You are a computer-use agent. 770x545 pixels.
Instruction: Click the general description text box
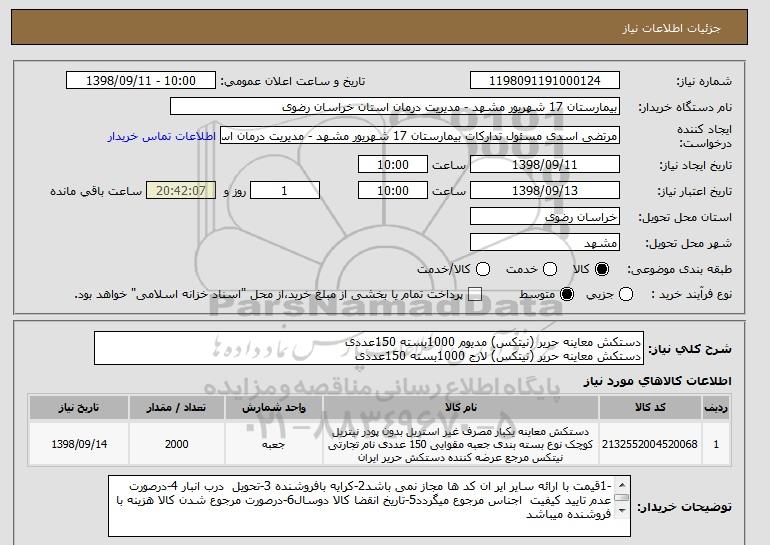click(369, 349)
